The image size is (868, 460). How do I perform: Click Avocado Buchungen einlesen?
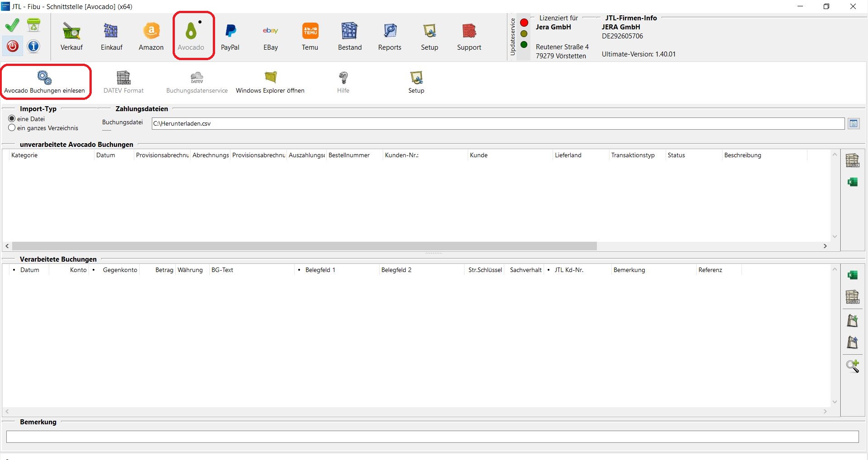click(x=45, y=82)
